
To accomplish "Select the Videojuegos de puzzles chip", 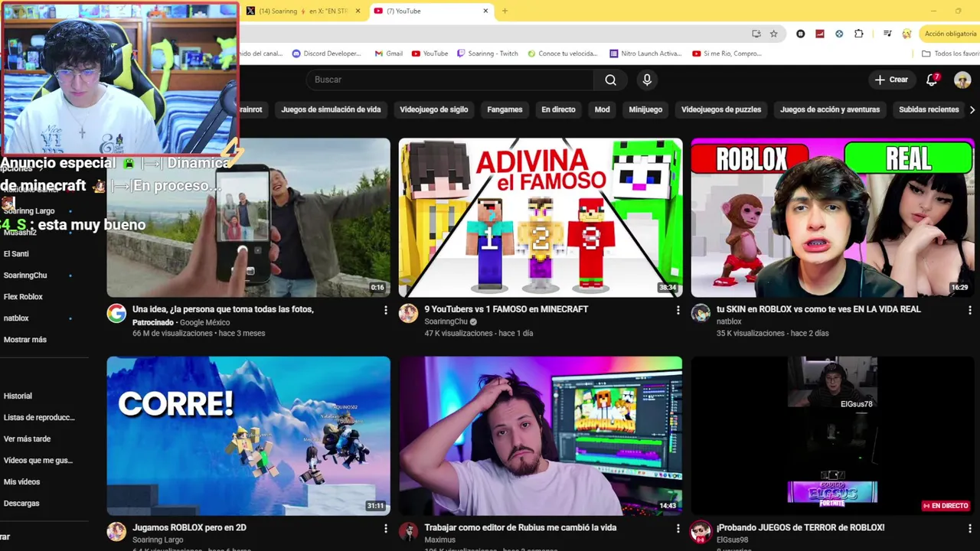I will (x=721, y=109).
